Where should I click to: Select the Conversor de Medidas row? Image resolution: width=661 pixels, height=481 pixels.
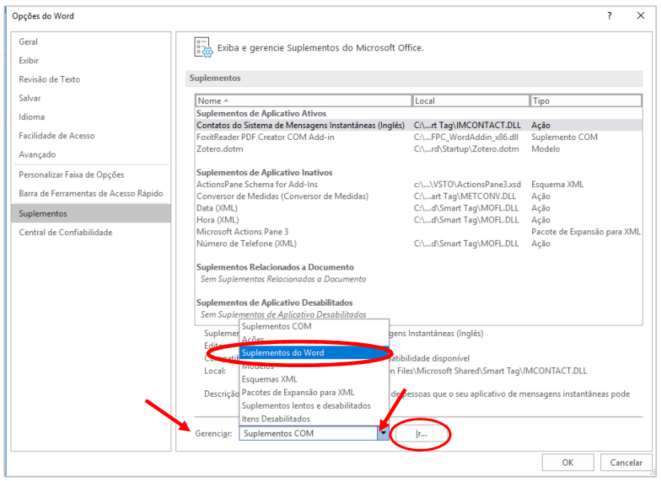[419, 196]
